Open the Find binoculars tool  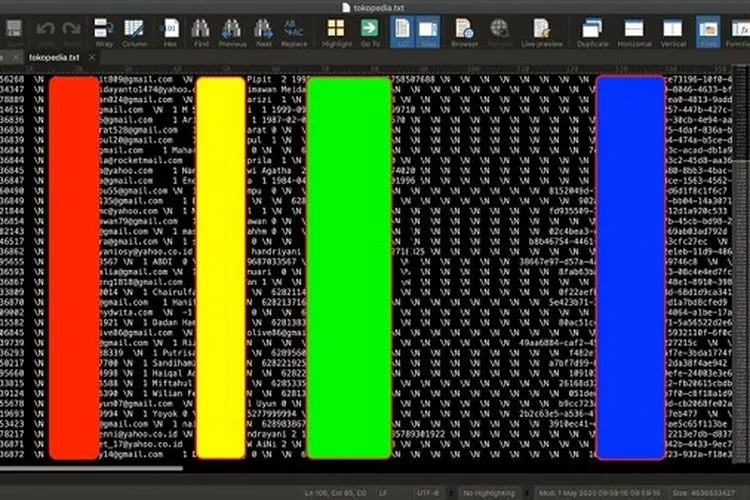point(201,32)
